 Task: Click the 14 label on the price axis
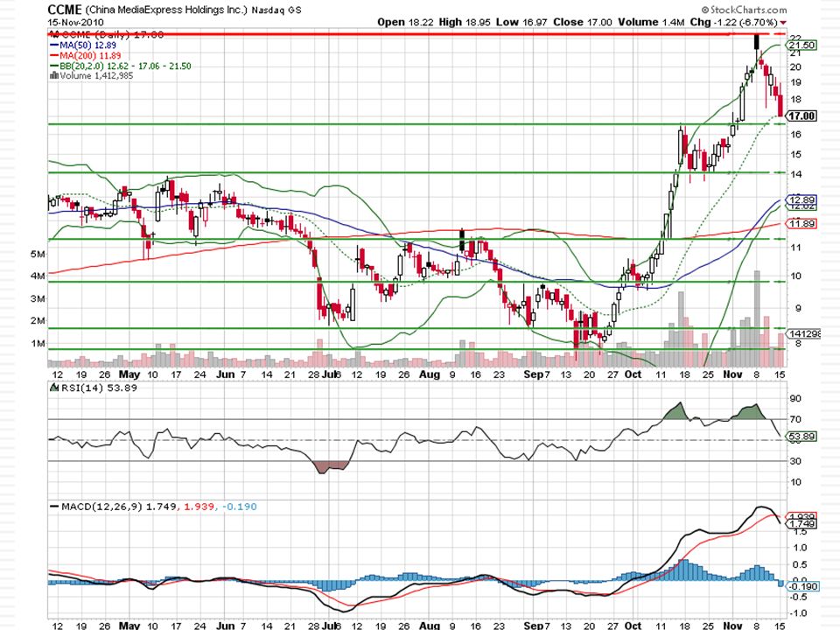795,174
